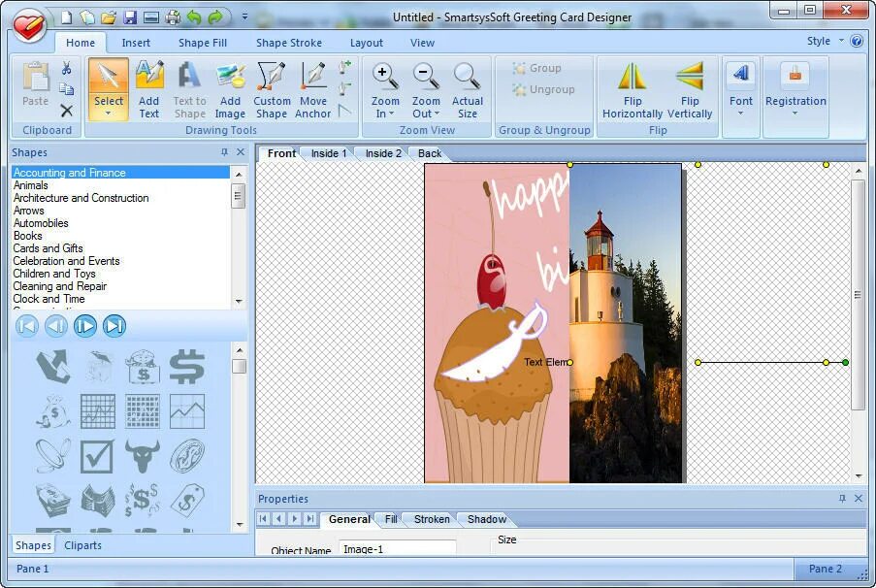
Task: Click the export image icon in quick toolbar
Action: (x=151, y=17)
